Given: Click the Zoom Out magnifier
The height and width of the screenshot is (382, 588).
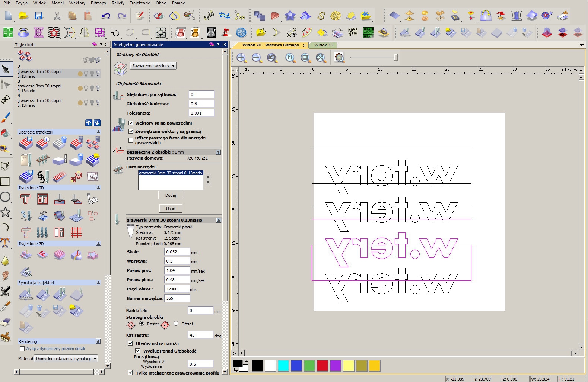Looking at the screenshot, I should click(x=257, y=58).
